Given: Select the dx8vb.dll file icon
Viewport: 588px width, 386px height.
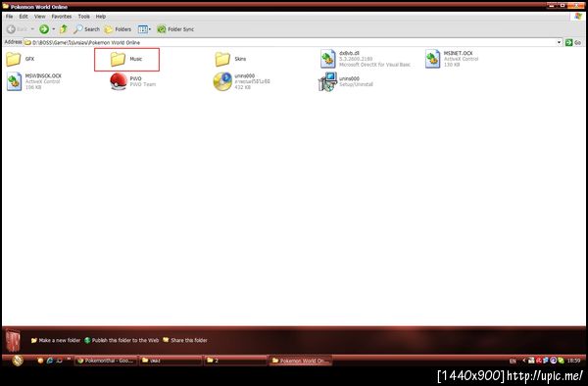Looking at the screenshot, I should click(327, 59).
